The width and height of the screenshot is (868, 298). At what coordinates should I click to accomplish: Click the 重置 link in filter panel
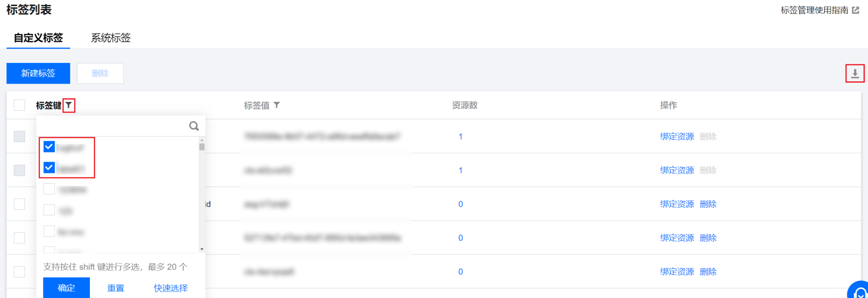pyautogui.click(x=115, y=288)
